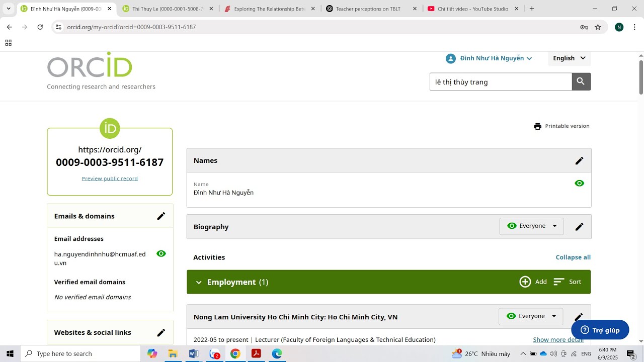Open the apps grid in bookmarks bar
Viewport: 644px width, 362px height.
8,43
